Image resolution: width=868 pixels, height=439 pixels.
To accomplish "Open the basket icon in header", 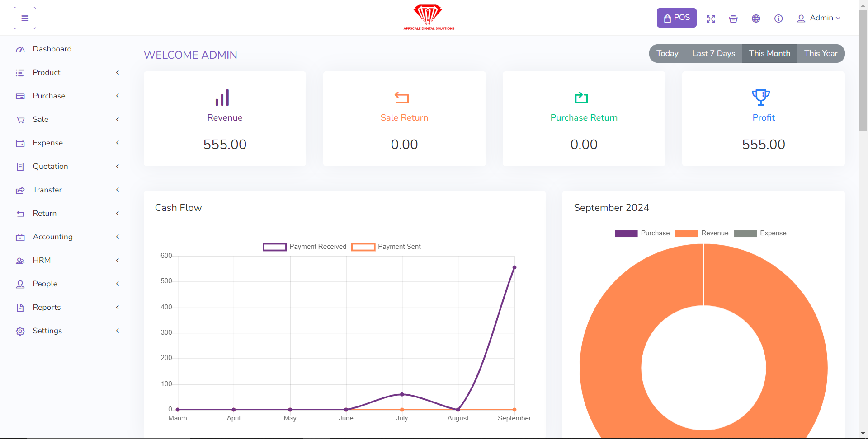I will tap(733, 19).
